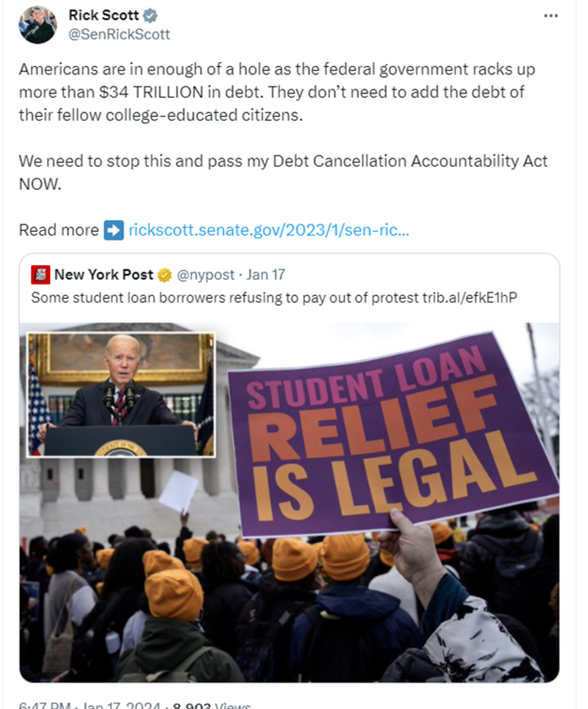
Task: Click the New York Post logo avatar
Action: coord(41,275)
